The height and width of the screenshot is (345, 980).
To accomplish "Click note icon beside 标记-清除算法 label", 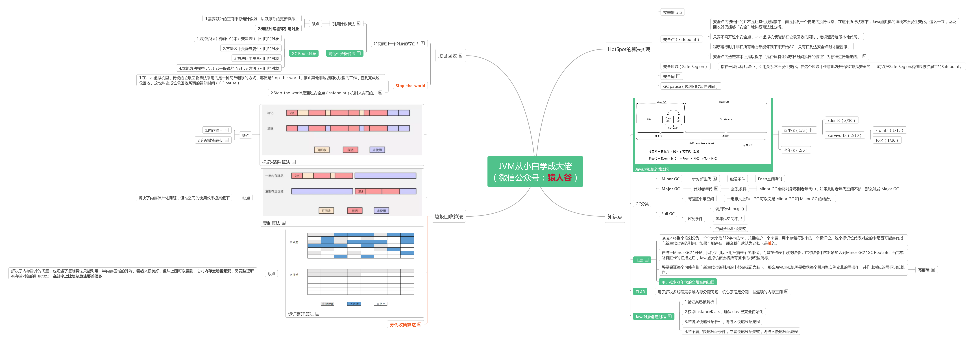I will (x=294, y=162).
